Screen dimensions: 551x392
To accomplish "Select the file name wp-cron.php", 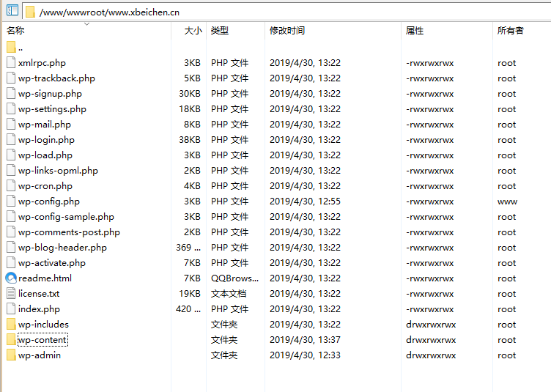I will point(45,186).
